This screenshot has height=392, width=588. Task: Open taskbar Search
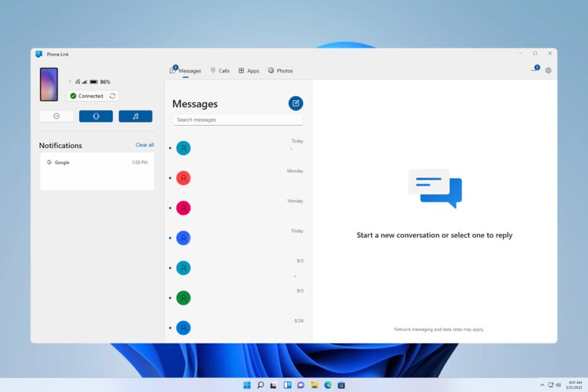[260, 385]
